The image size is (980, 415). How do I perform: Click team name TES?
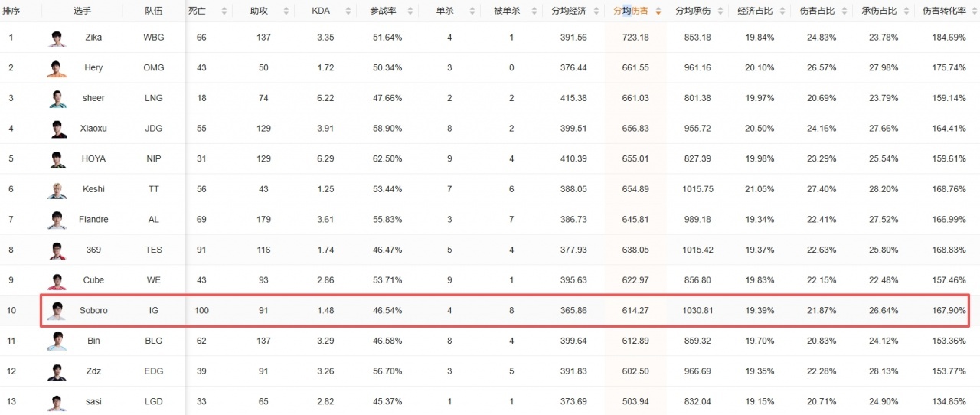(153, 250)
